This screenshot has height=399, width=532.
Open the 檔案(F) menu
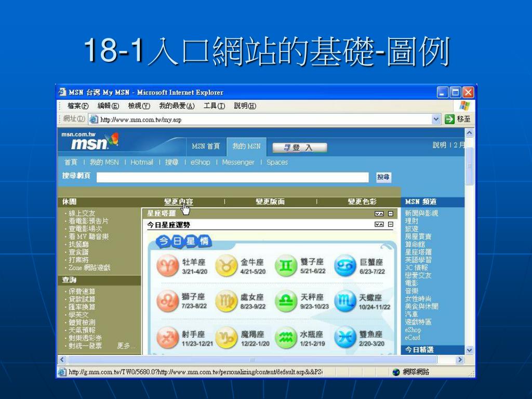[x=78, y=106]
